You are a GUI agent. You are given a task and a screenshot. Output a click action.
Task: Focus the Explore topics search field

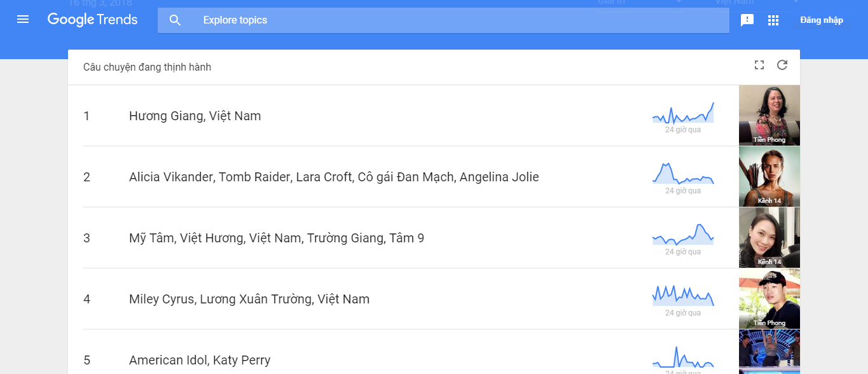(x=445, y=20)
